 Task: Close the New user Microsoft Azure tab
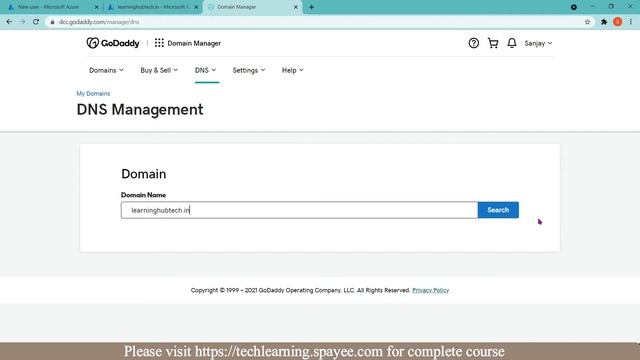coord(97,7)
